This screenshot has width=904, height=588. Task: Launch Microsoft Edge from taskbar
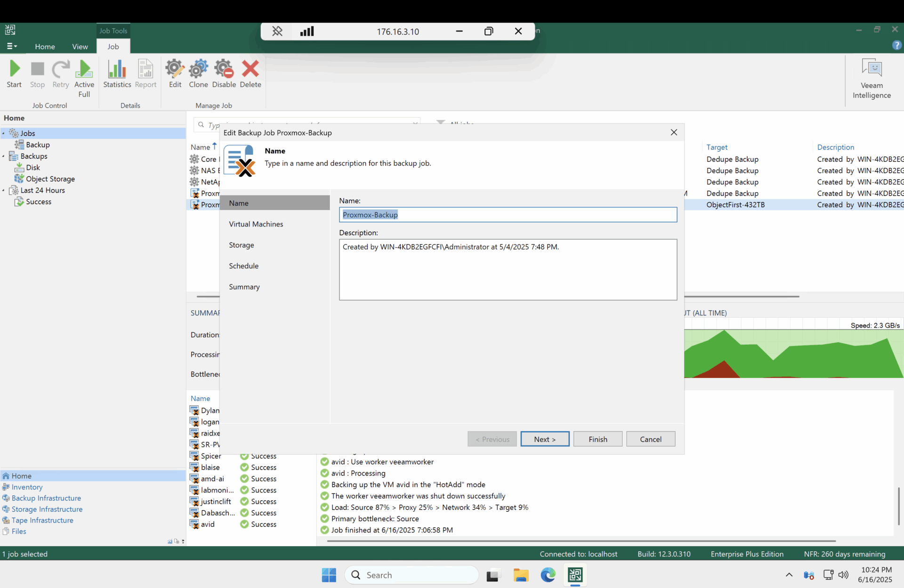[548, 575]
